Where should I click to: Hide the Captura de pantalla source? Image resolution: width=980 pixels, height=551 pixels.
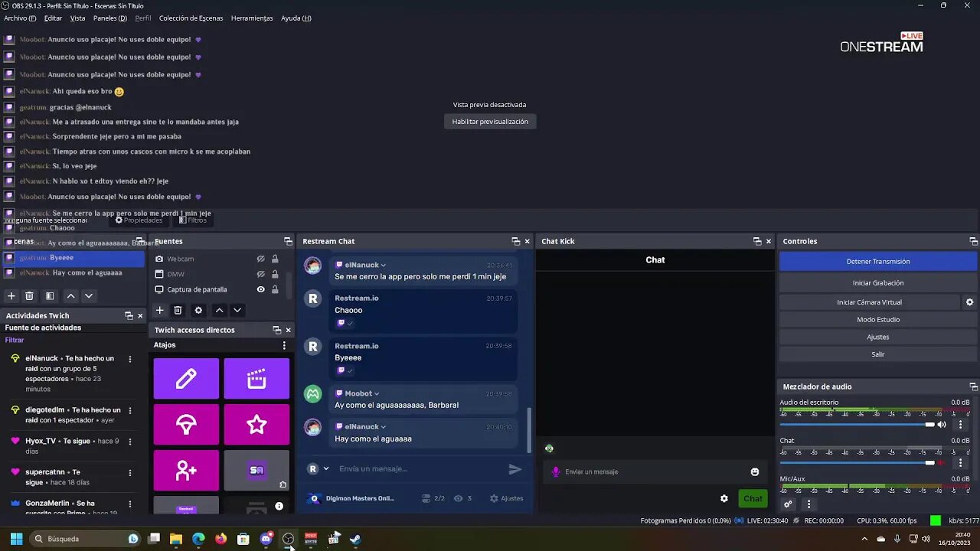tap(260, 289)
